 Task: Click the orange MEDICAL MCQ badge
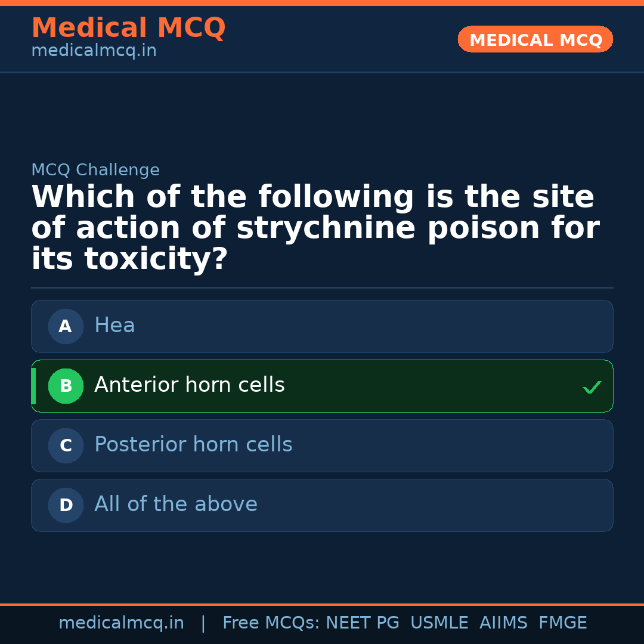click(535, 39)
